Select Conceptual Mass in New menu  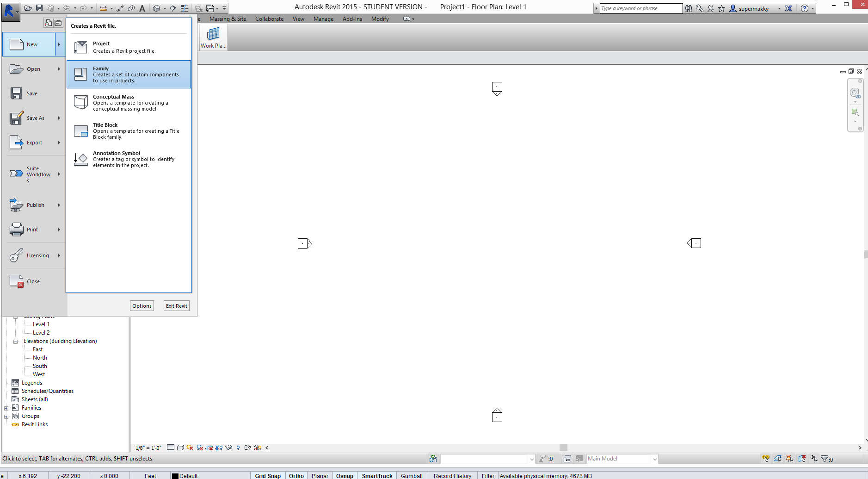tap(129, 103)
